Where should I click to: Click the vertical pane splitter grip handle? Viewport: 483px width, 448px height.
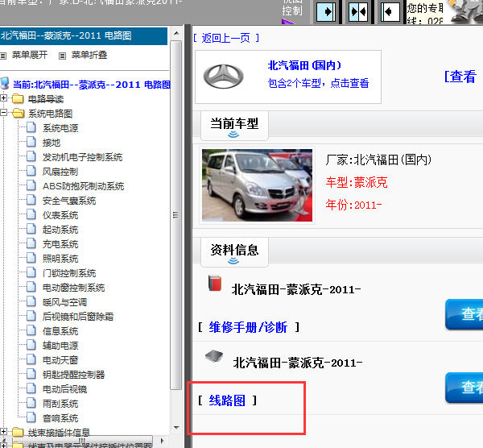pos(175,215)
